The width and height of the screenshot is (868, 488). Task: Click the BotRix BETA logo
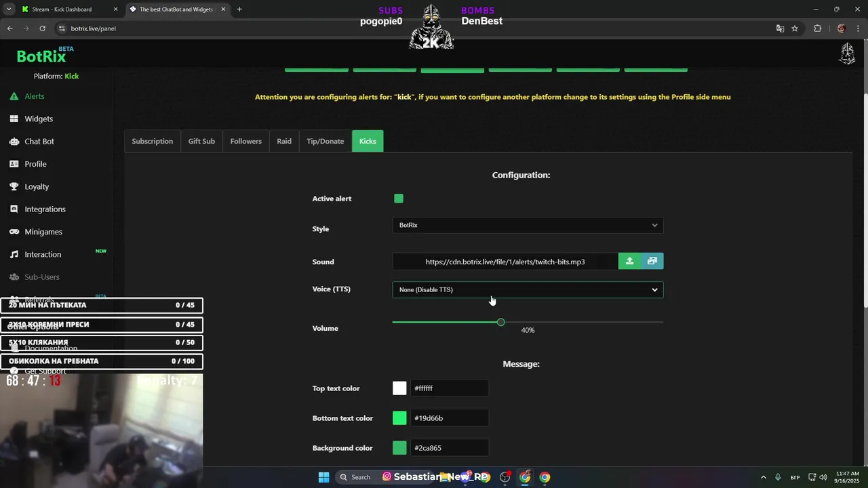point(45,56)
